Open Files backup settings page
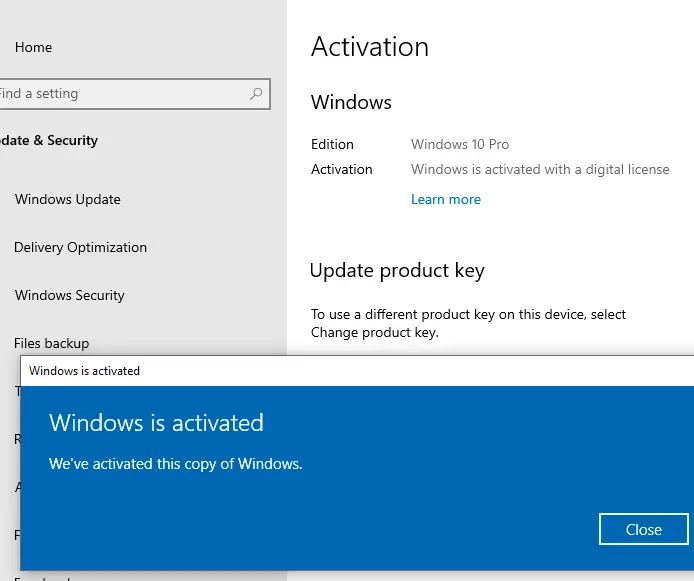 [x=51, y=343]
